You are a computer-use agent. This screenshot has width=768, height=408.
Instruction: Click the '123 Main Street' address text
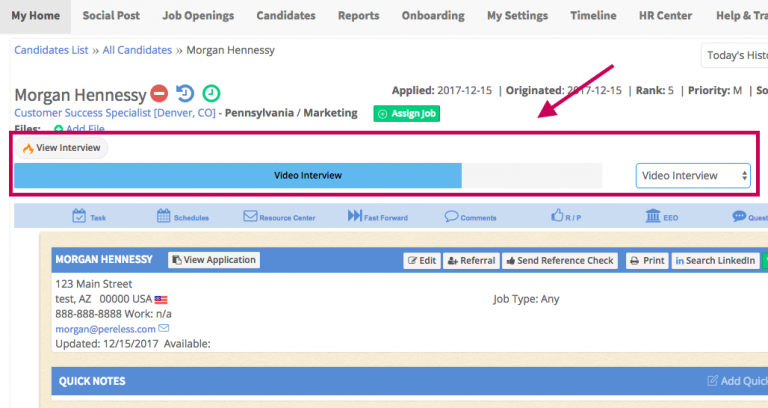pyautogui.click(x=94, y=284)
